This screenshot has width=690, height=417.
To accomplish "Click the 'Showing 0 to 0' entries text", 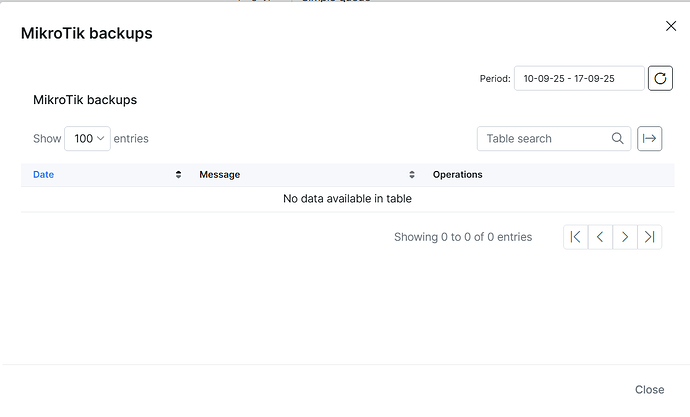I will point(463,237).
